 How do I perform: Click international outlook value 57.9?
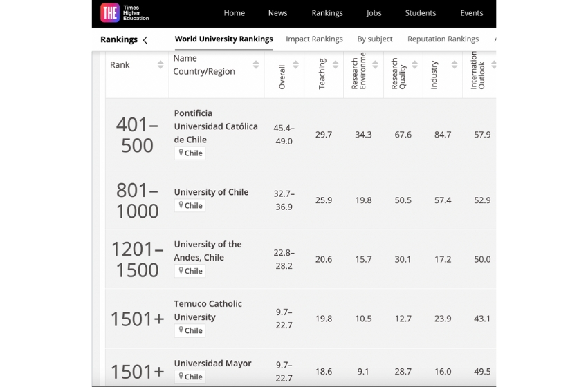click(x=482, y=135)
